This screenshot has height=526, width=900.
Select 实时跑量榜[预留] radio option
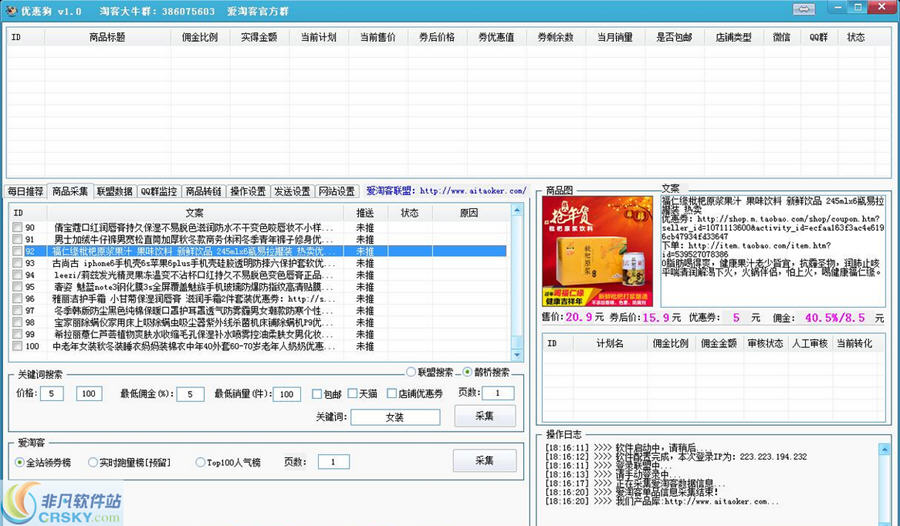pos(92,462)
